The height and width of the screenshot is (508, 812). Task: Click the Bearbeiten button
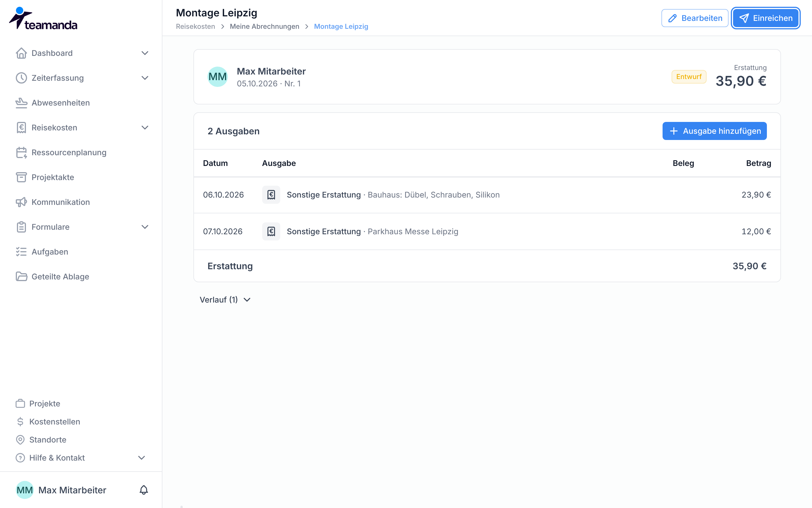point(694,18)
